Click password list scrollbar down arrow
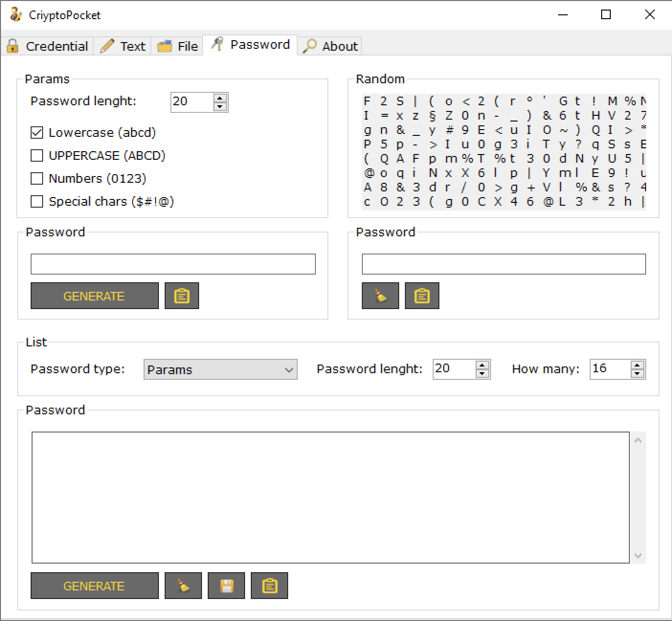The height and width of the screenshot is (621, 672). click(x=638, y=555)
